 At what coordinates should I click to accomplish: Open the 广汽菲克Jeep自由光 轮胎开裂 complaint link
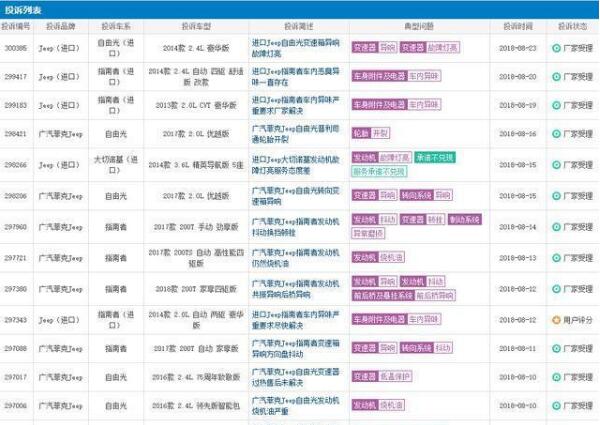click(295, 134)
